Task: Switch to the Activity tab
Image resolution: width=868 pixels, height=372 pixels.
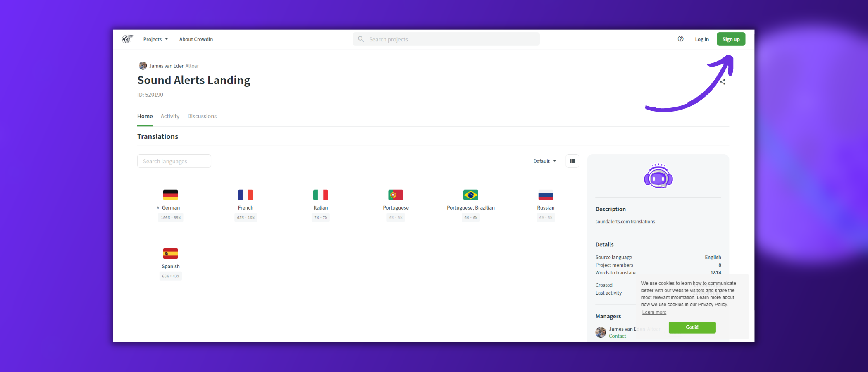Action: point(170,117)
